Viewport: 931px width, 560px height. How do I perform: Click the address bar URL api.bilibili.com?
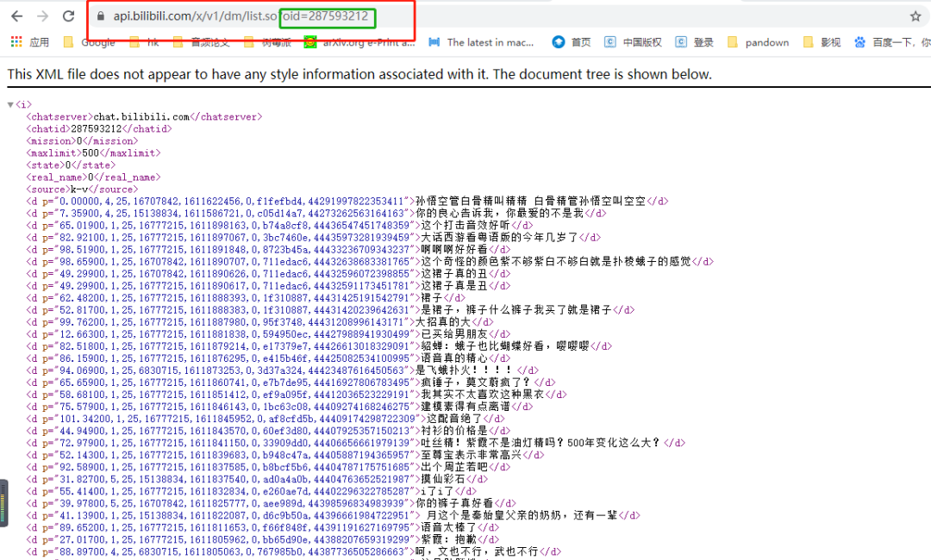241,16
